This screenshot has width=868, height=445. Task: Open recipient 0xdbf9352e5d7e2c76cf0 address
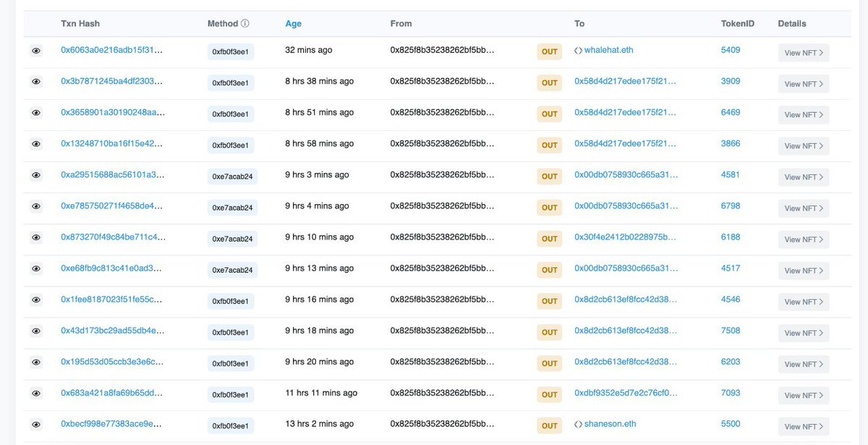click(x=626, y=393)
